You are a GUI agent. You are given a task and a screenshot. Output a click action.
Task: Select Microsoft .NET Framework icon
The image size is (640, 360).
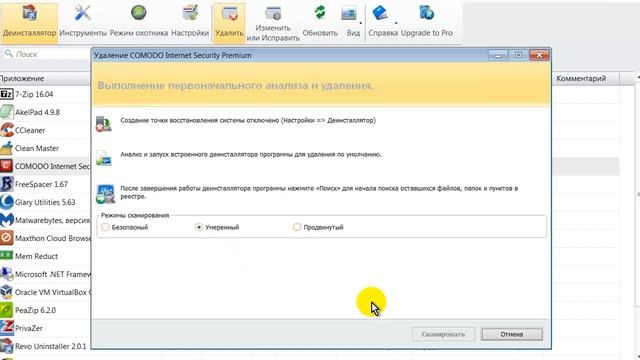pyautogui.click(x=7, y=274)
